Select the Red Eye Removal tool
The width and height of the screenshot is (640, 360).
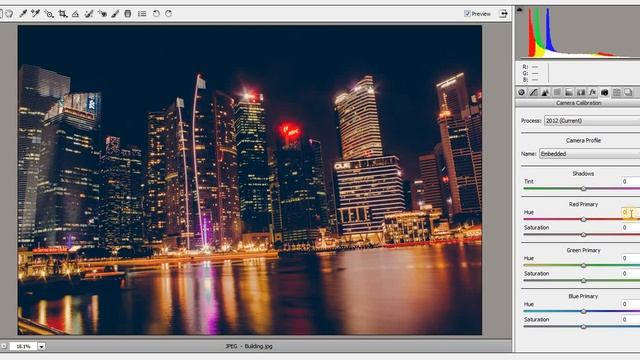(x=102, y=14)
